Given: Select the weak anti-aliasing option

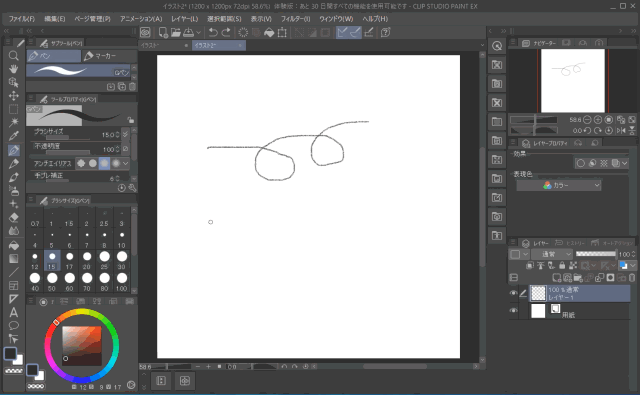Looking at the screenshot, I should [x=93, y=163].
